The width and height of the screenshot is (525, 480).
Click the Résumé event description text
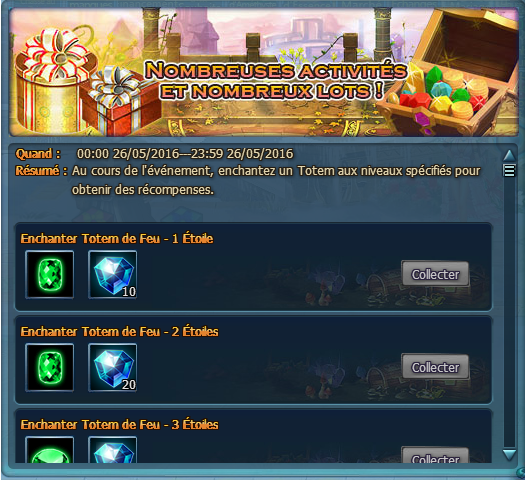click(276, 180)
